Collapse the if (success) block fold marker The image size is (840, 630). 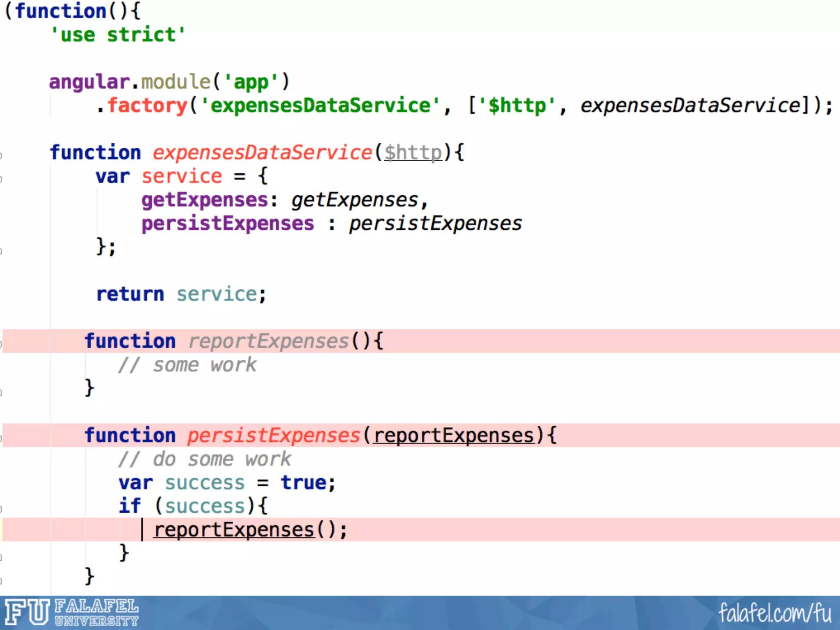(x=1, y=509)
